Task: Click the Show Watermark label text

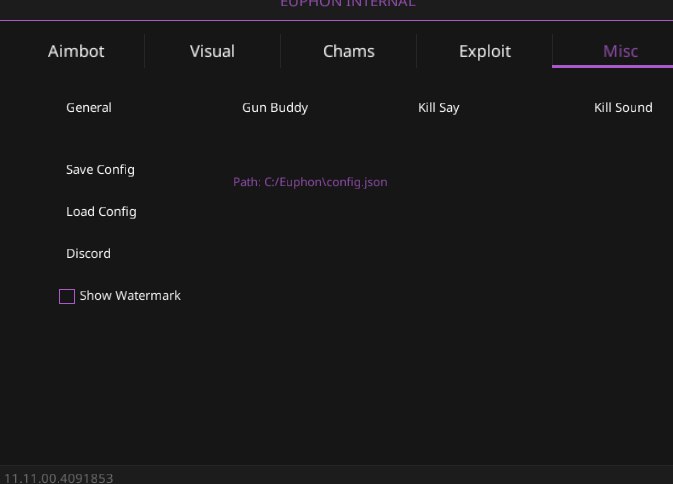Action: 130,296
